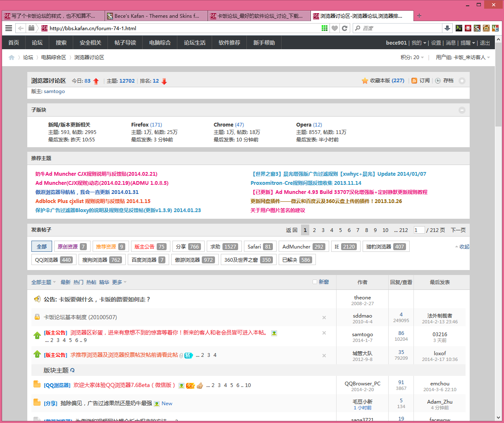Open the browser hamburger menu

(x=8, y=28)
